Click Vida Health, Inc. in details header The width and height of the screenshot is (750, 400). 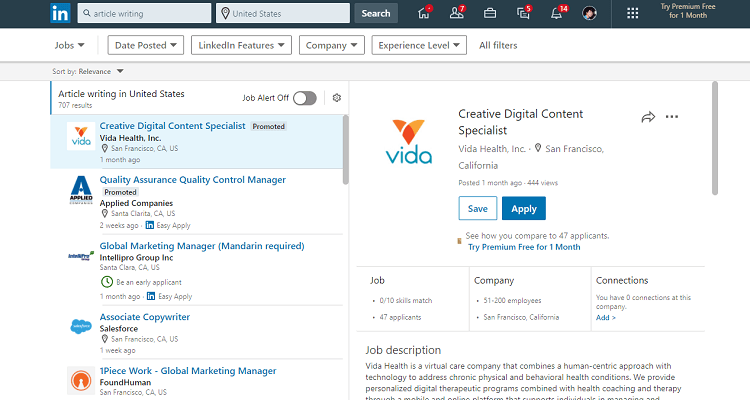(x=492, y=149)
